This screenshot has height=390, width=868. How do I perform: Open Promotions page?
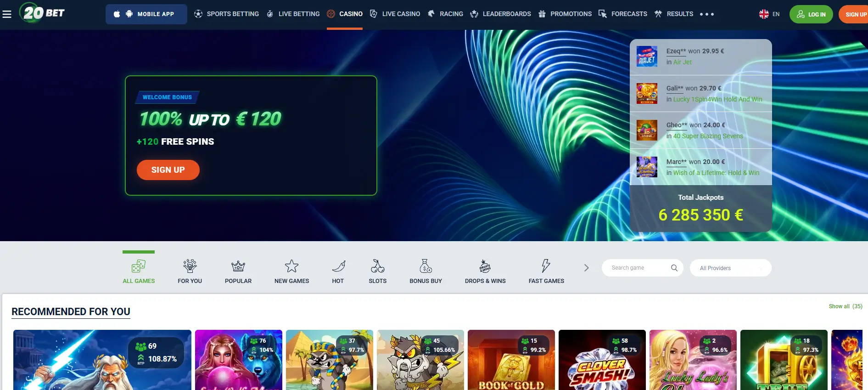565,14
